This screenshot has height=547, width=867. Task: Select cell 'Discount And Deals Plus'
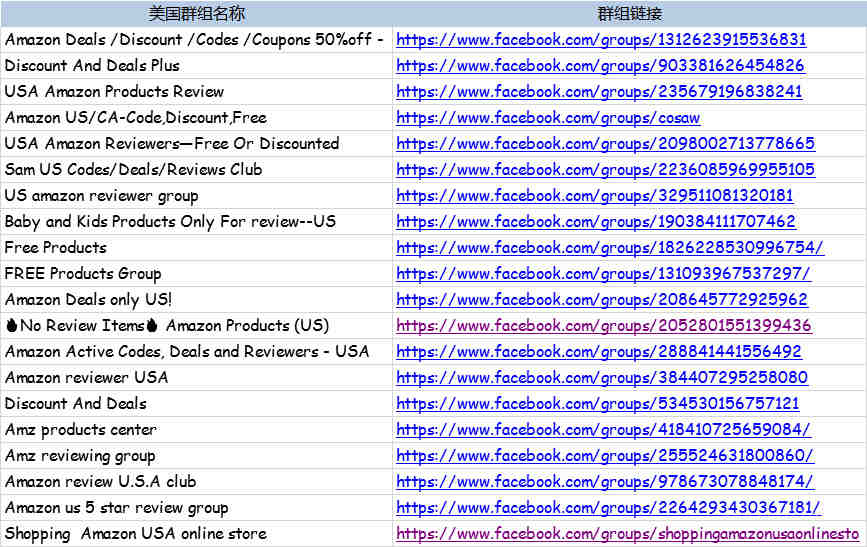pyautogui.click(x=196, y=66)
